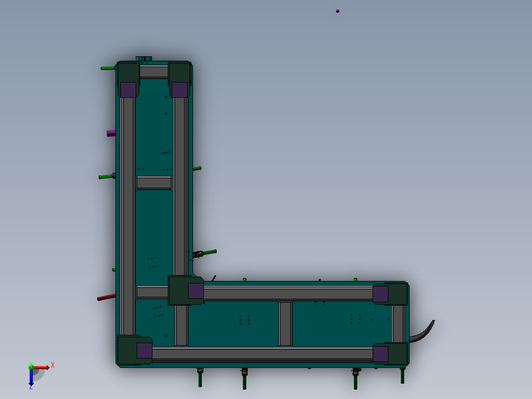
Task: Select the purple cylinder on the frame's left edge
Action: 111,133
